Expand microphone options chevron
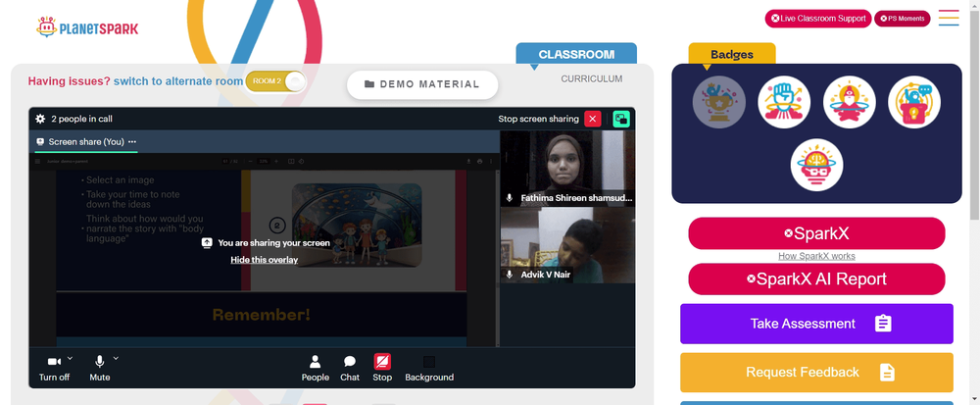980x405 pixels. (116, 358)
